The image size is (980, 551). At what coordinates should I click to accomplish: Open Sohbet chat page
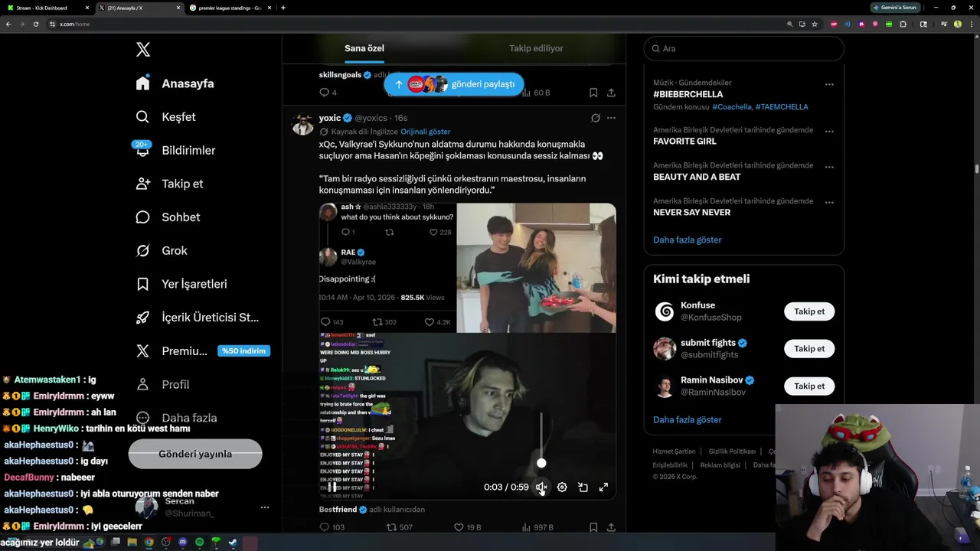pos(168,217)
